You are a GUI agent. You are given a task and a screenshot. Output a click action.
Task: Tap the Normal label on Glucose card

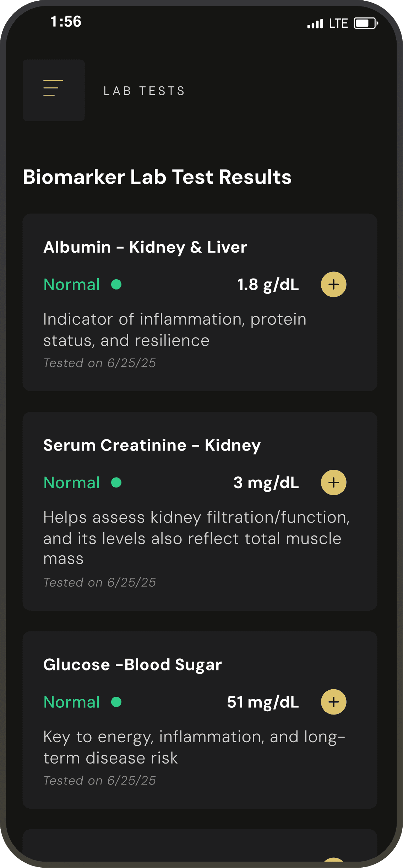(71, 702)
